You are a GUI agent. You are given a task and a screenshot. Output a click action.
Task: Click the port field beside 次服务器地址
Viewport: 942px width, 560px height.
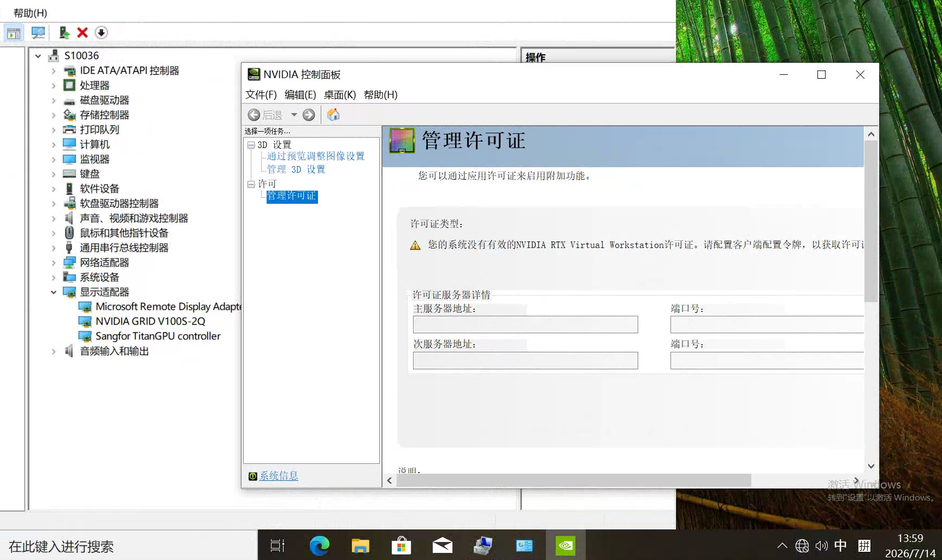pyautogui.click(x=767, y=361)
